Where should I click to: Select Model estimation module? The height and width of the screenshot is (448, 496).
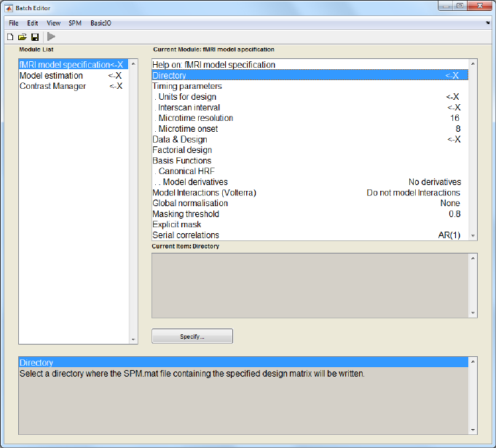[x=74, y=76]
